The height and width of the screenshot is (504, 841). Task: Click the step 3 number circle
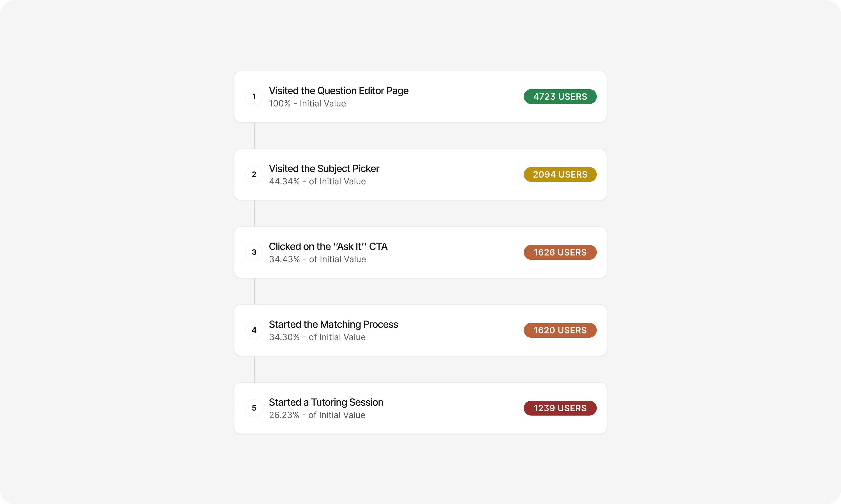254,252
